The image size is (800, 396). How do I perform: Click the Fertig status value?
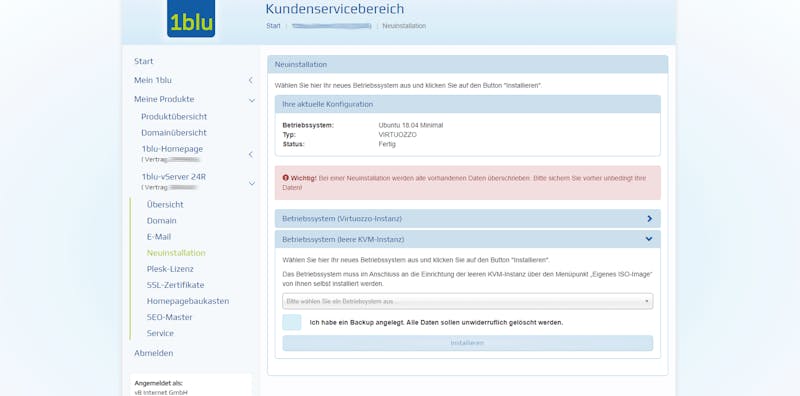[387, 144]
